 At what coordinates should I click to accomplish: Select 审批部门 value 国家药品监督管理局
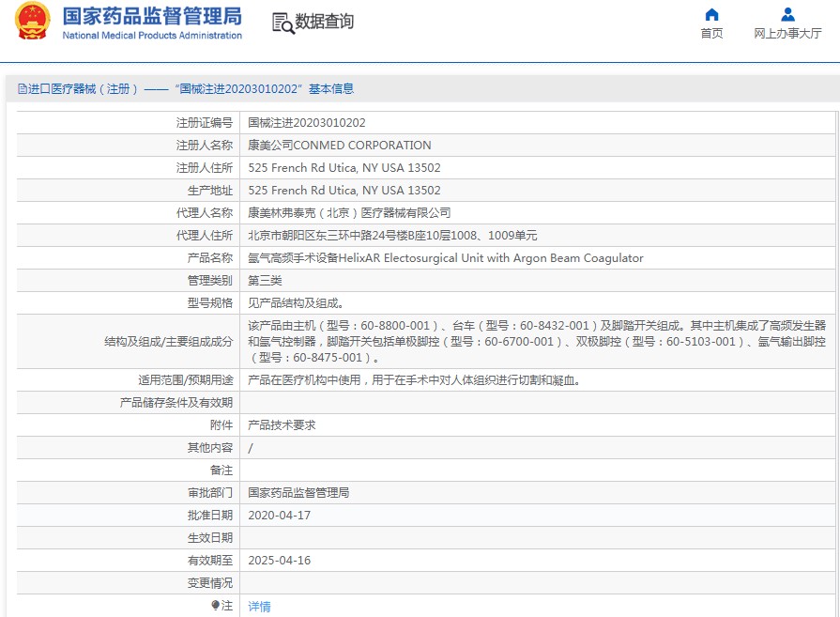pyautogui.click(x=298, y=493)
